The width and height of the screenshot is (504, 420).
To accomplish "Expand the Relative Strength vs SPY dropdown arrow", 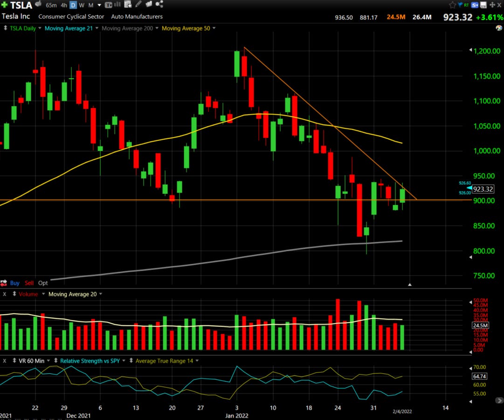I will click(x=124, y=360).
